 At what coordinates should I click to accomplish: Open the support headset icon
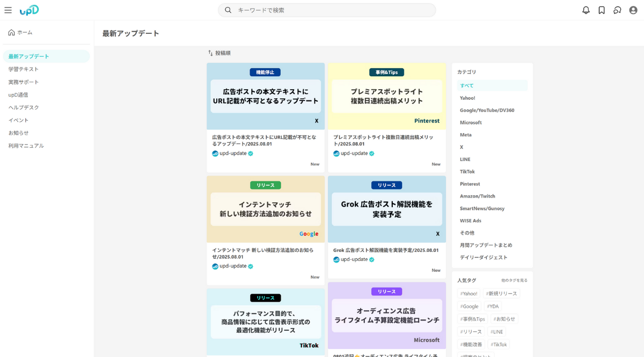tap(617, 10)
